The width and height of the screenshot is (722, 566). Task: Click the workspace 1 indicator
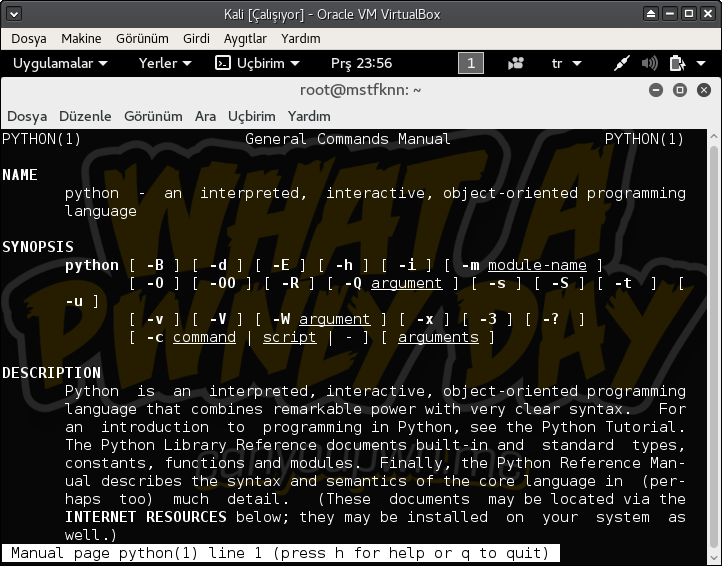[470, 63]
